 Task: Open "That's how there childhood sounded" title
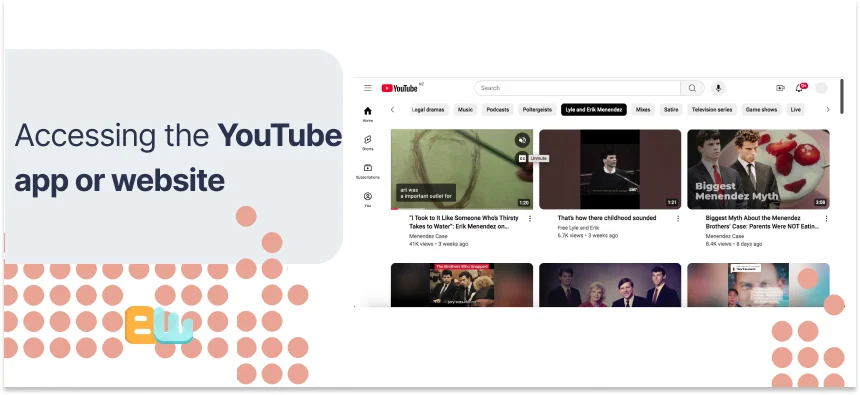click(607, 218)
